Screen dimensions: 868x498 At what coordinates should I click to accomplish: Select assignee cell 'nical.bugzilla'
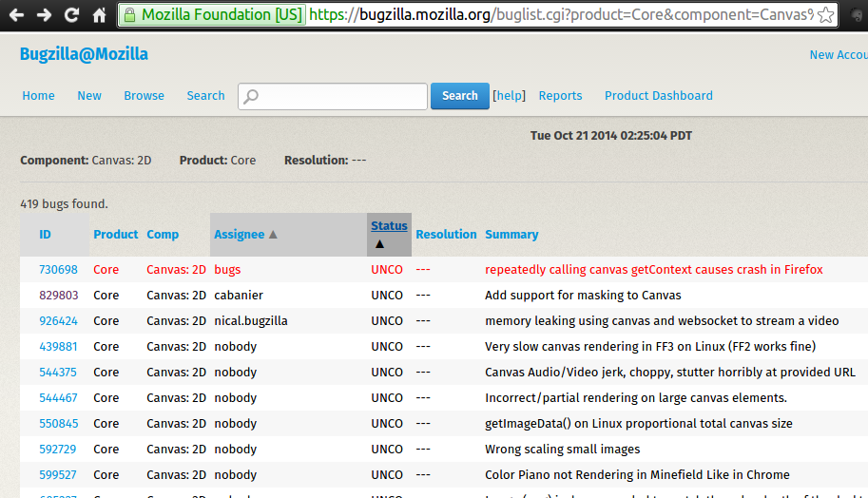[x=251, y=321]
